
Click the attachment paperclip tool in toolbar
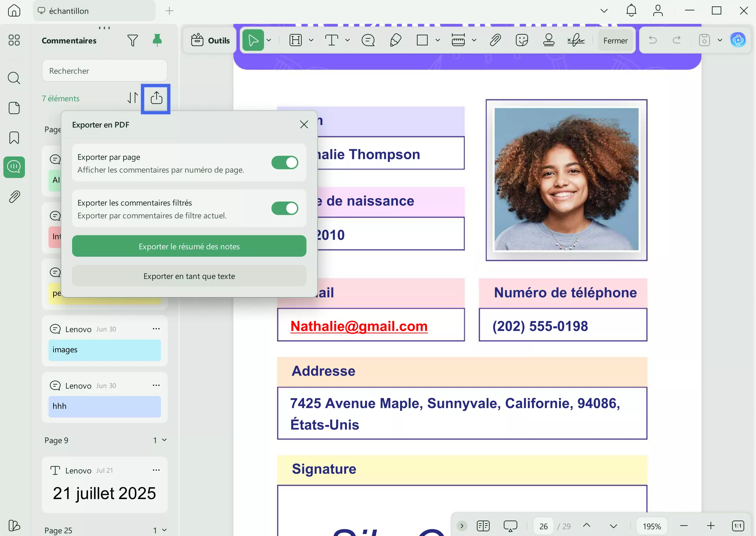[495, 40]
